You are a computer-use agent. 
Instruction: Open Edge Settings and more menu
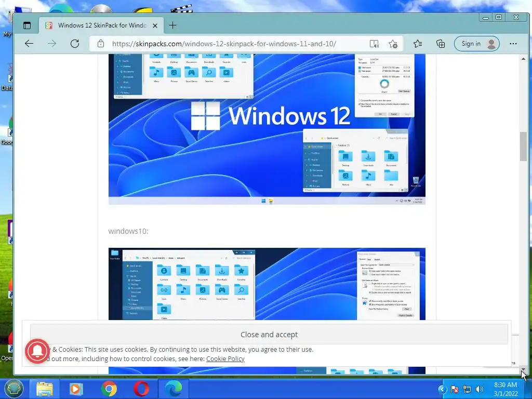pyautogui.click(x=513, y=44)
